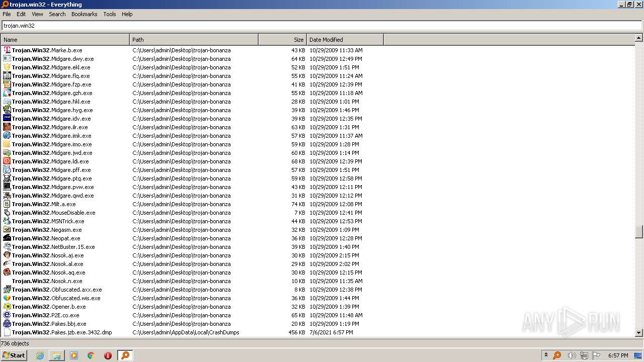The image size is (644, 362).
Task: Click the 456 KB size cell
Action: tap(297, 332)
